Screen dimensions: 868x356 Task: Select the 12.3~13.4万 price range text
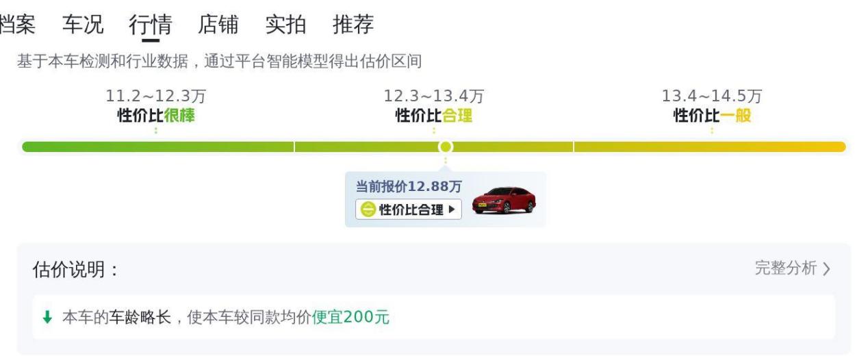[x=434, y=97]
